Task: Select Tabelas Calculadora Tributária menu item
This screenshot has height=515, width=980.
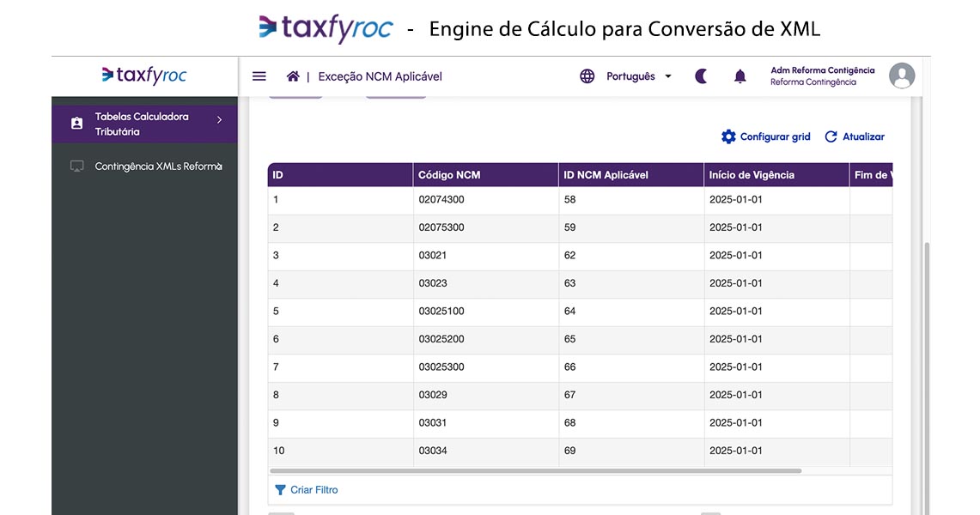Action: pos(142,124)
